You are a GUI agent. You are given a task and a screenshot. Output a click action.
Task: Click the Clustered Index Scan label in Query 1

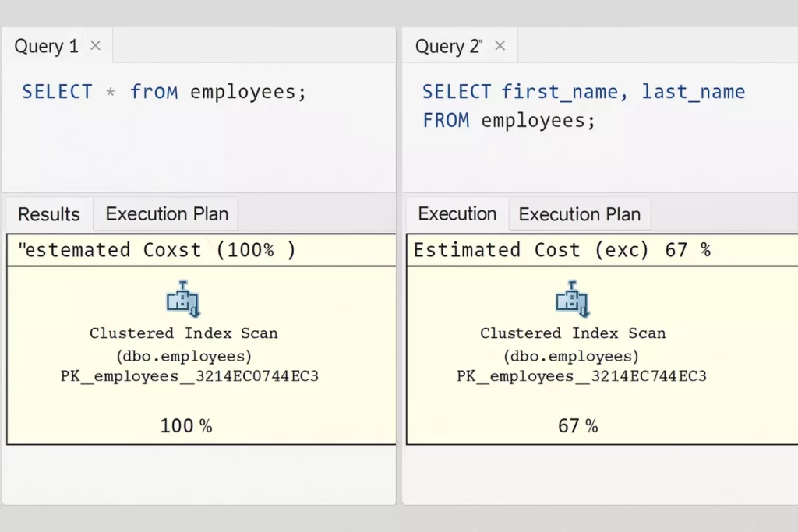(x=184, y=333)
